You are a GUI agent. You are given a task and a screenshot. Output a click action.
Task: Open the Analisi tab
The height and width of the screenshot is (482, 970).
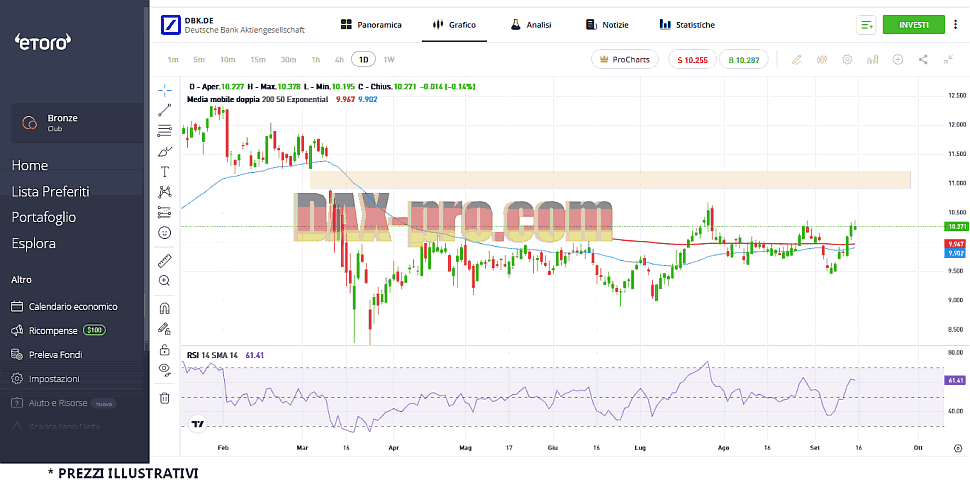pyautogui.click(x=531, y=25)
